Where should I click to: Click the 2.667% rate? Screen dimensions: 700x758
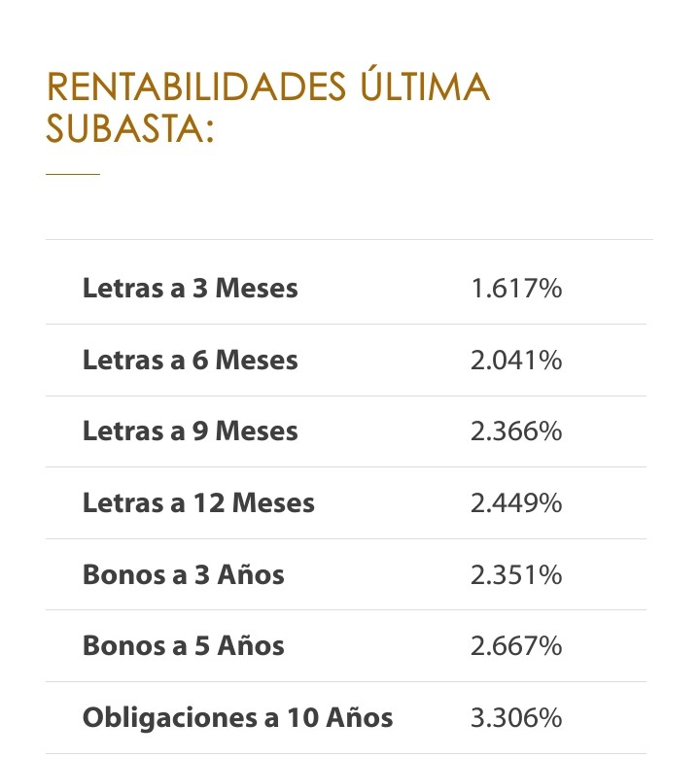point(516,646)
